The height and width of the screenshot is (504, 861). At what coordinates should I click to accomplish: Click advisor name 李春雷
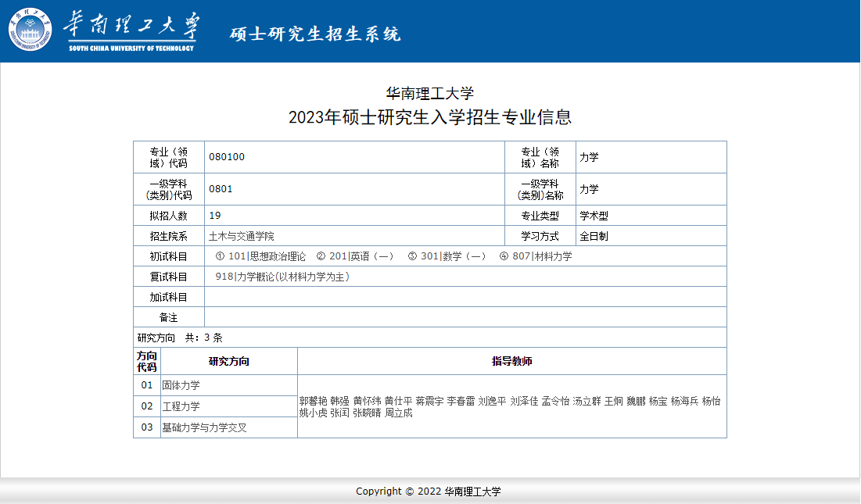[x=461, y=401]
